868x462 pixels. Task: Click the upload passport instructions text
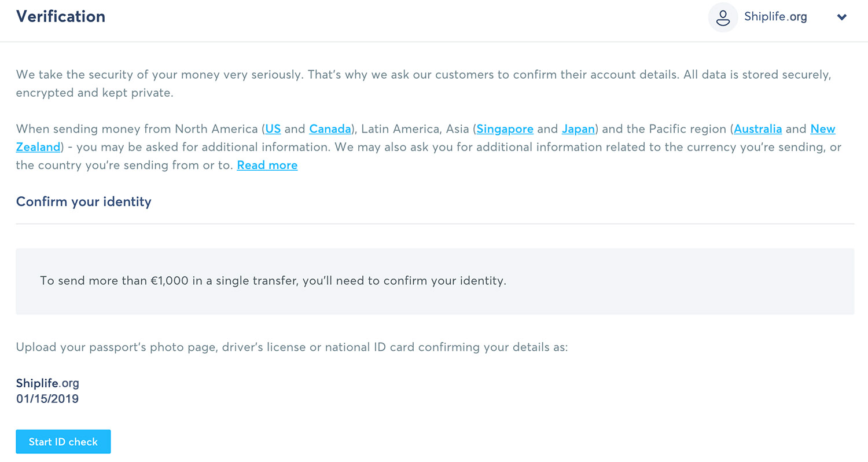[292, 347]
